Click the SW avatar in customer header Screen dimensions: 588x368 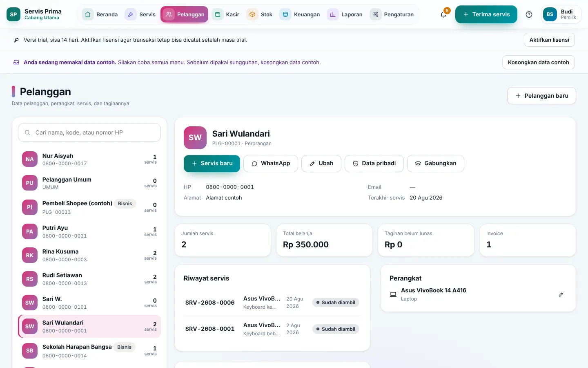click(195, 138)
